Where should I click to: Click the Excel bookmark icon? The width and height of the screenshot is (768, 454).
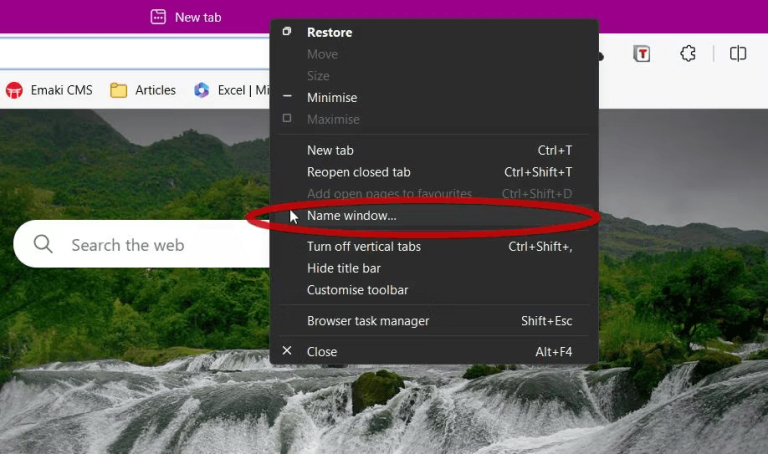pyautogui.click(x=201, y=90)
